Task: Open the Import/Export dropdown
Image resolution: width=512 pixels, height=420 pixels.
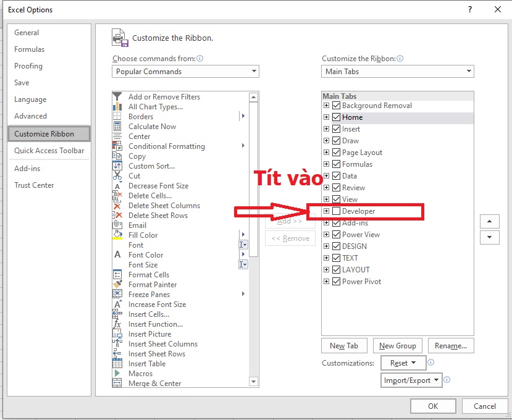Action: click(x=411, y=380)
